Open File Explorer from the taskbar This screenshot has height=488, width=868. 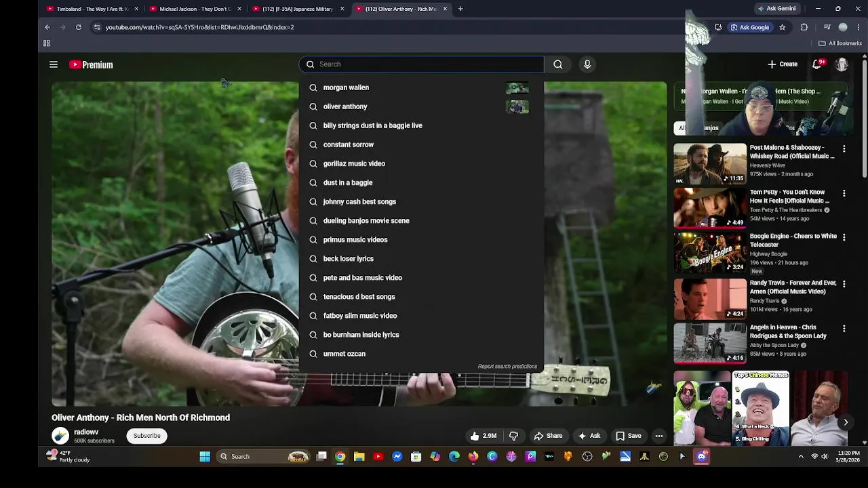(359, 457)
